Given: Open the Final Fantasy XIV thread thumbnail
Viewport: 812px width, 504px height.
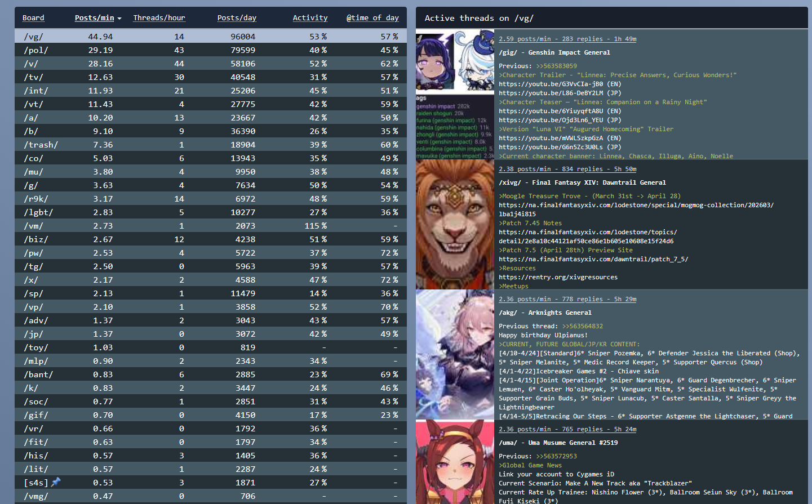Looking at the screenshot, I should click(x=455, y=225).
